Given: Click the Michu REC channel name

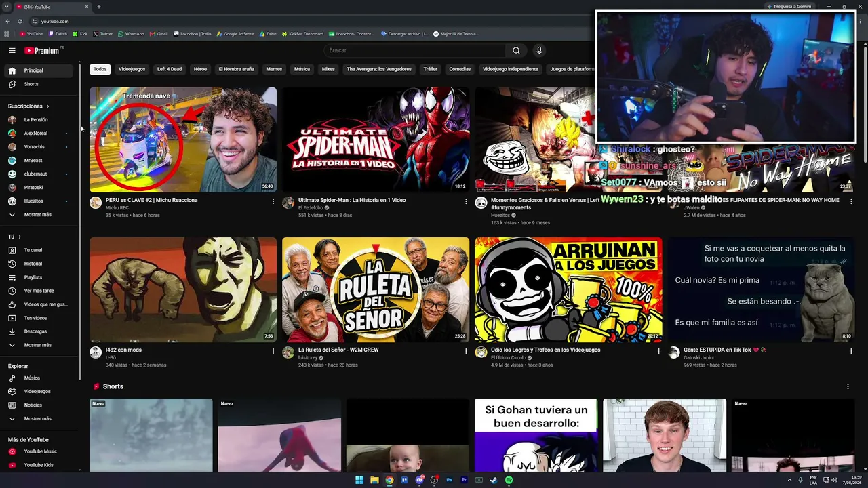Looking at the screenshot, I should pos(117,207).
